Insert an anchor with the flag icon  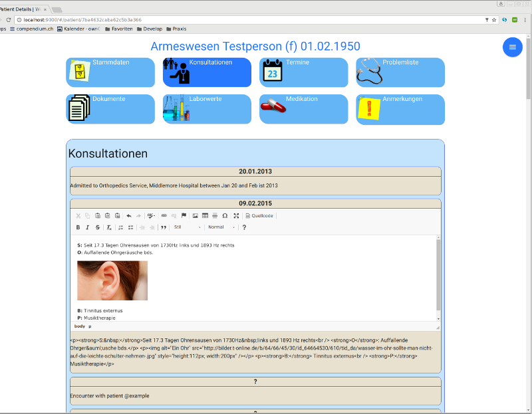(184, 216)
